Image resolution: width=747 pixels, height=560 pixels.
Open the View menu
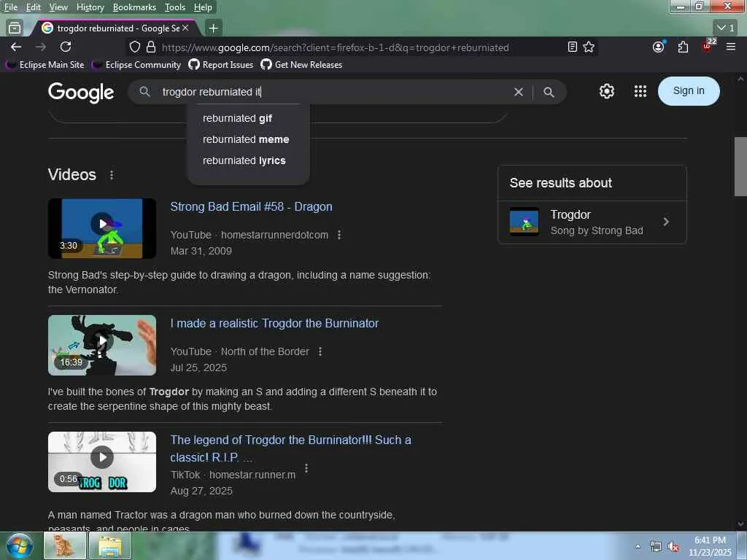point(58,7)
